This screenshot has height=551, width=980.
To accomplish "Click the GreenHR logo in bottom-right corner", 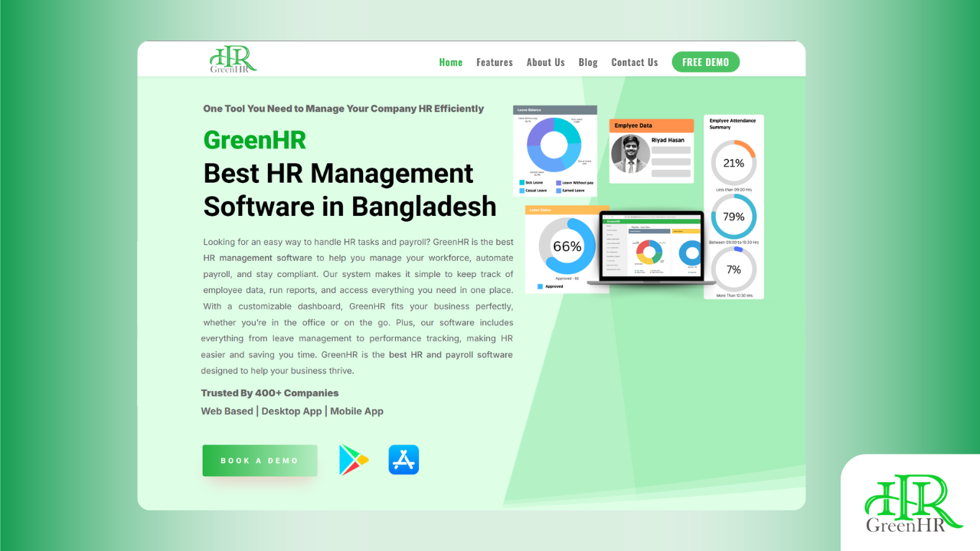I will (x=913, y=502).
